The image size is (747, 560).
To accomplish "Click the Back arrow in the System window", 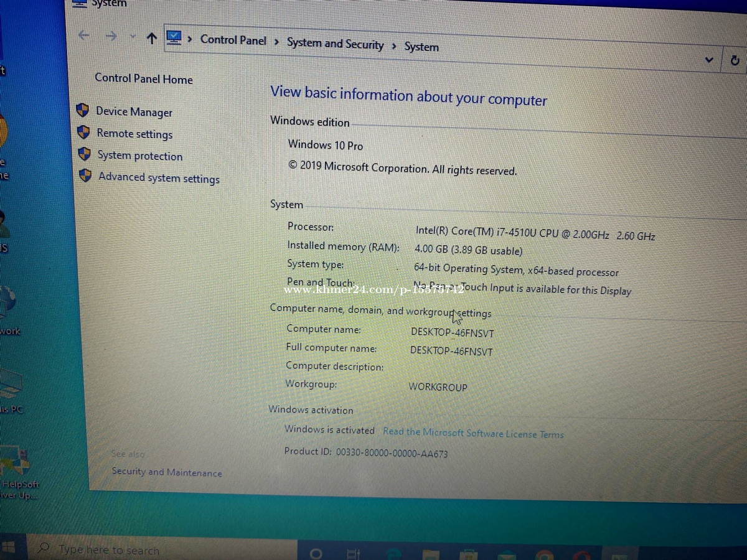I will click(83, 35).
